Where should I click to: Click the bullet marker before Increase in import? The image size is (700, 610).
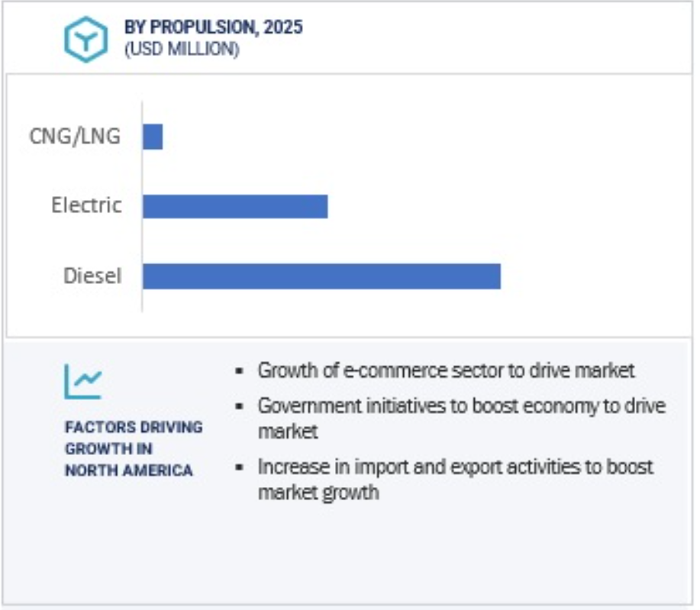click(x=239, y=467)
